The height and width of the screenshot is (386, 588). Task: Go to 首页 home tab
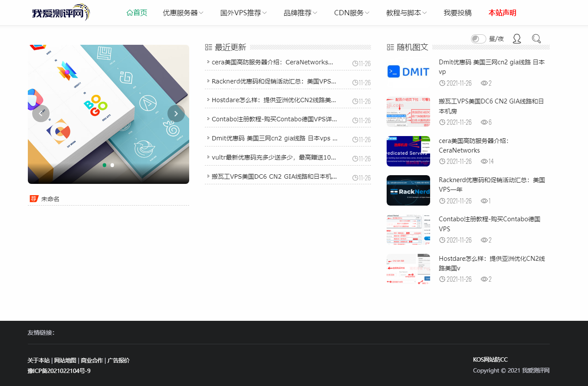pos(137,13)
